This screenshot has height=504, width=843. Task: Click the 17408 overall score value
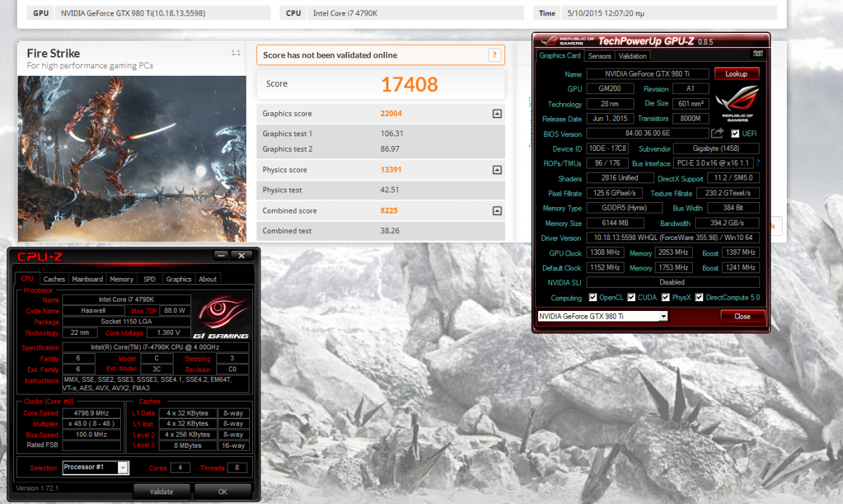point(410,85)
